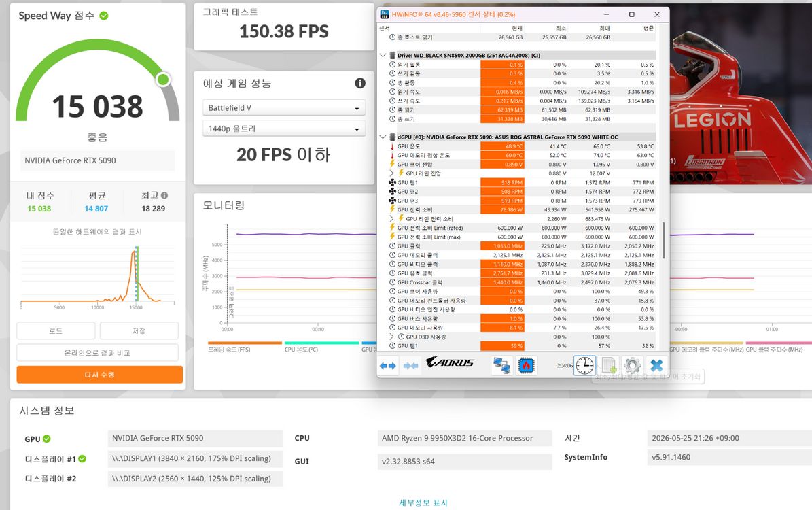Click \\.\DISPLAY2 (2560 × 1440) field
Image resolution: width=812 pixels, height=510 pixels.
195,479
